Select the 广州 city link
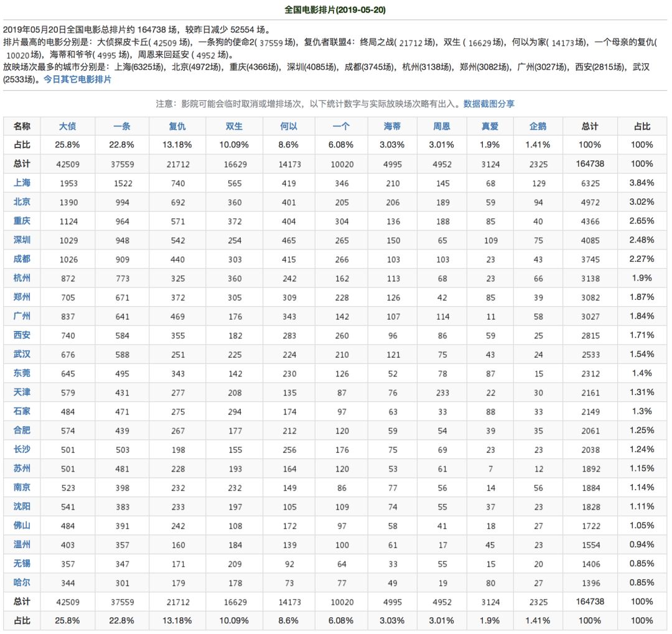 pos(22,316)
